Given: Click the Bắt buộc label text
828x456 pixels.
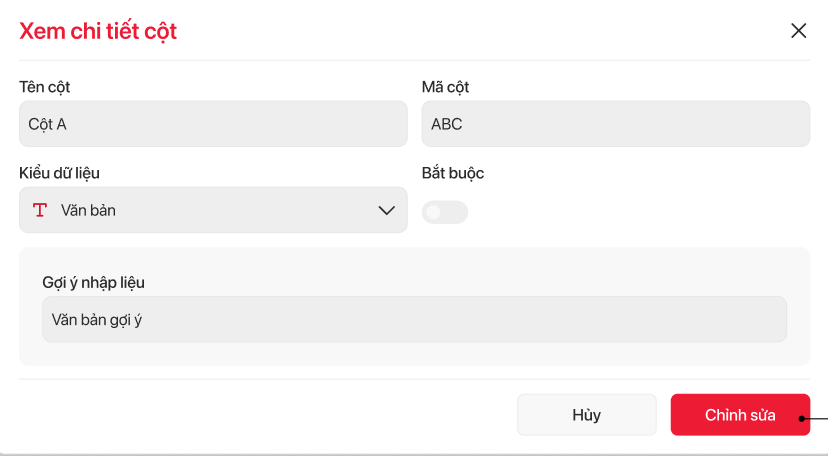Looking at the screenshot, I should 453,173.
